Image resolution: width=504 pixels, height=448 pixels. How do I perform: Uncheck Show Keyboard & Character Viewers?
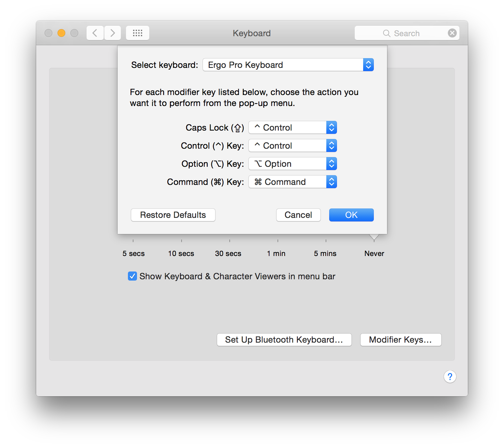pos(132,276)
